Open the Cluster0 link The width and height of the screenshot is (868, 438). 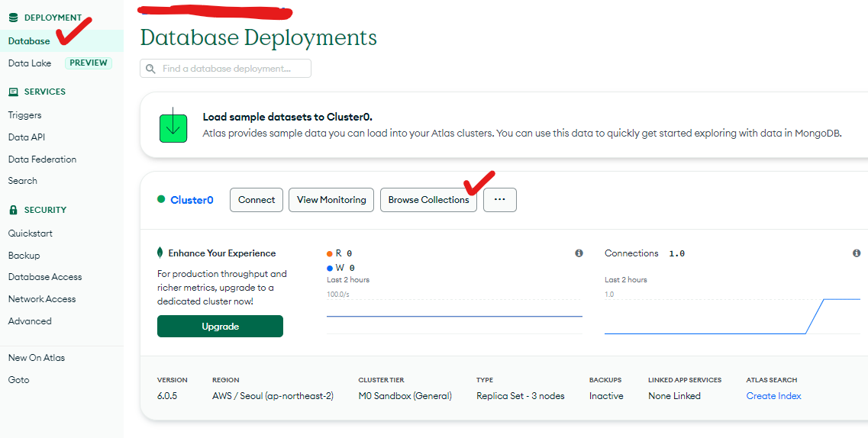192,200
